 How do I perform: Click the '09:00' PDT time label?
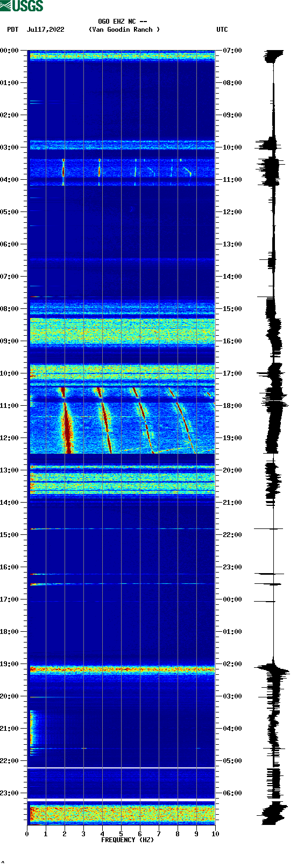click(10, 341)
